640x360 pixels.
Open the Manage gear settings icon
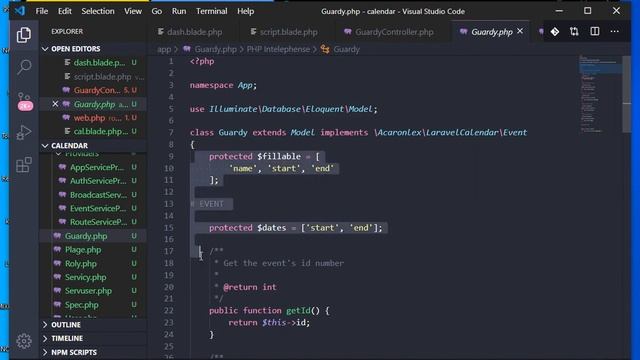(24, 340)
